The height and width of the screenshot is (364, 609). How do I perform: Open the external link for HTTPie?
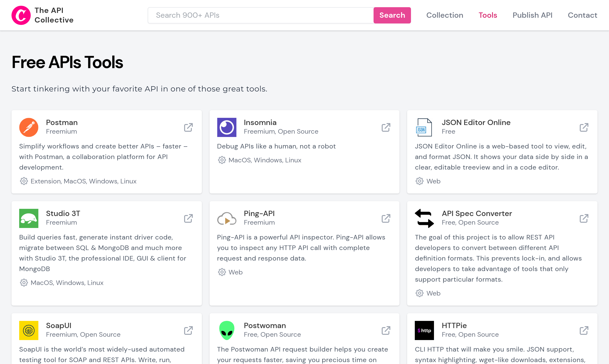[x=584, y=330]
